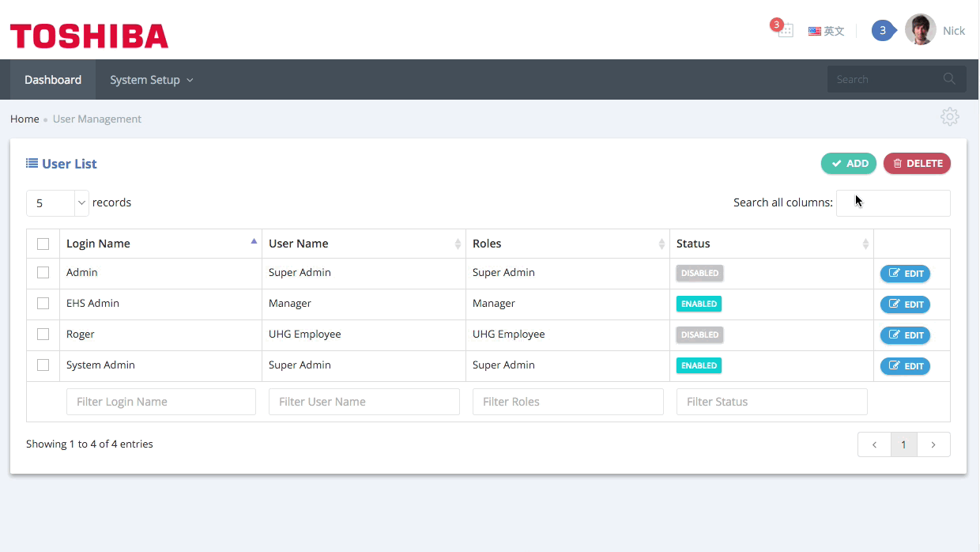Check the Roger user checkbox

coord(43,334)
